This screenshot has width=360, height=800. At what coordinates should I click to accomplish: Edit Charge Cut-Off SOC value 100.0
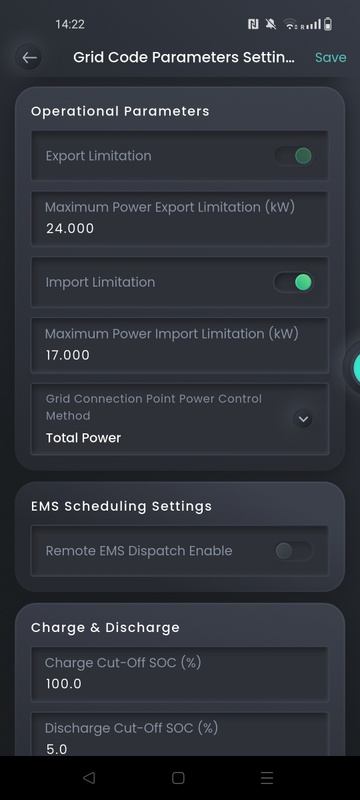click(180, 674)
